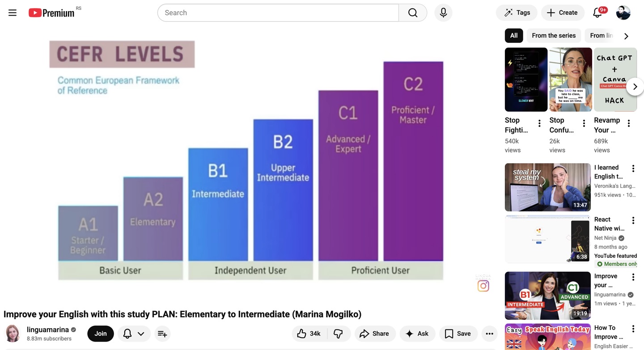Click the Instagram icon overlay on the video

(483, 286)
